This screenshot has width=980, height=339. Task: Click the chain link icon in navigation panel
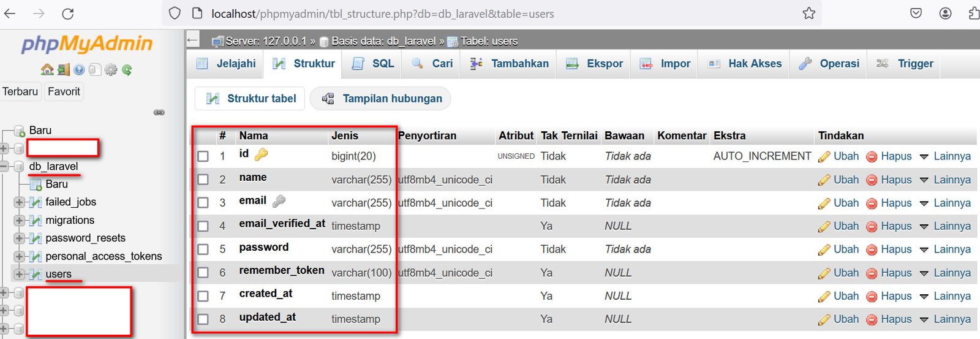pyautogui.click(x=159, y=112)
